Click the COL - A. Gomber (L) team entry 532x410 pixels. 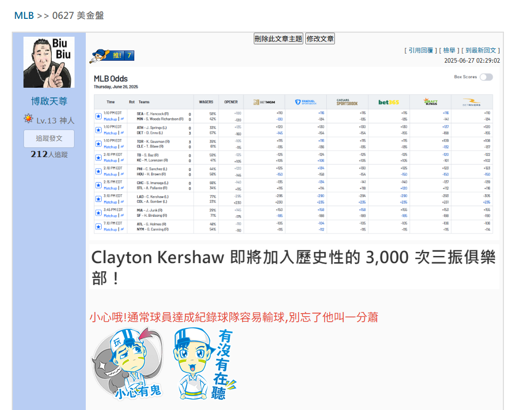(x=152, y=202)
